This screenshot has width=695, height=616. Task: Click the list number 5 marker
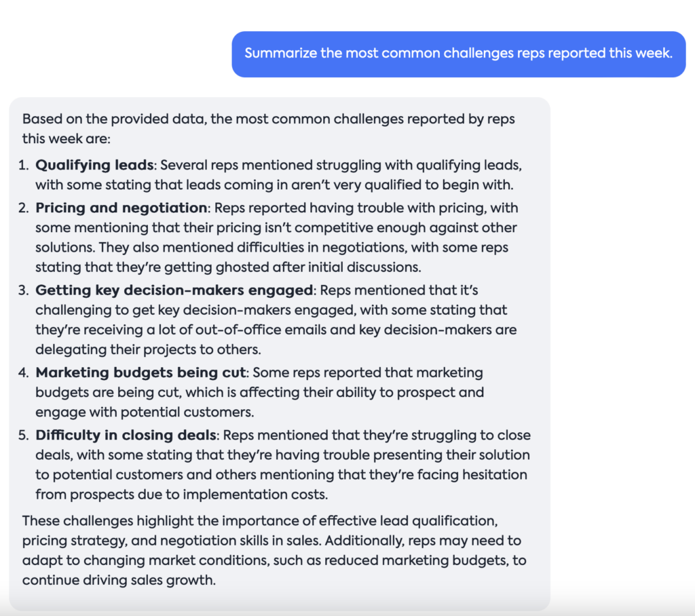pyautogui.click(x=24, y=436)
